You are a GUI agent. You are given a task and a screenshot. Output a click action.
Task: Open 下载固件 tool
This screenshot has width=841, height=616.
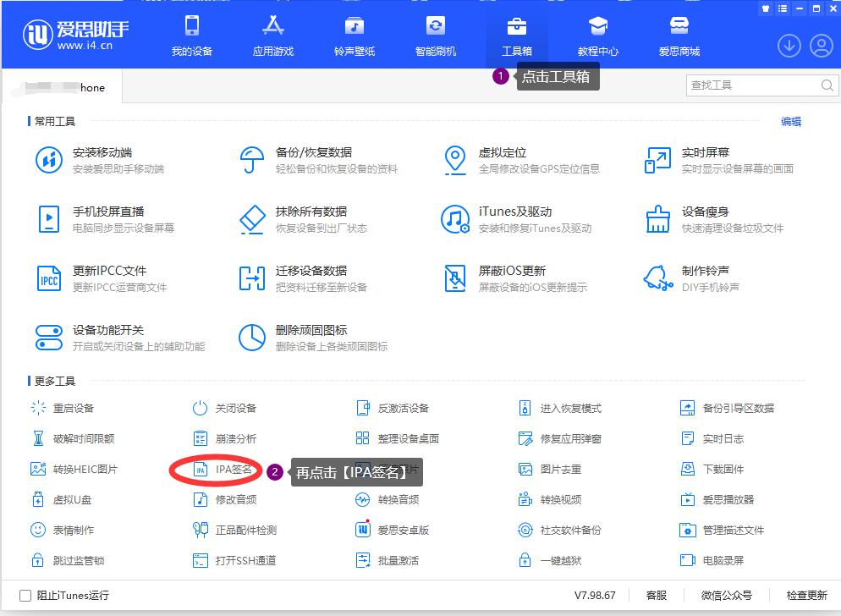point(712,470)
